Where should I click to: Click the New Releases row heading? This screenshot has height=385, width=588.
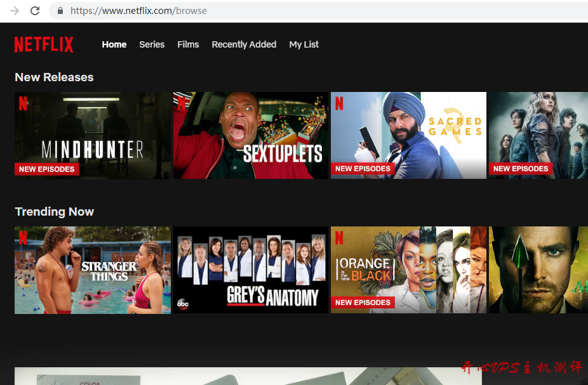[x=54, y=77]
